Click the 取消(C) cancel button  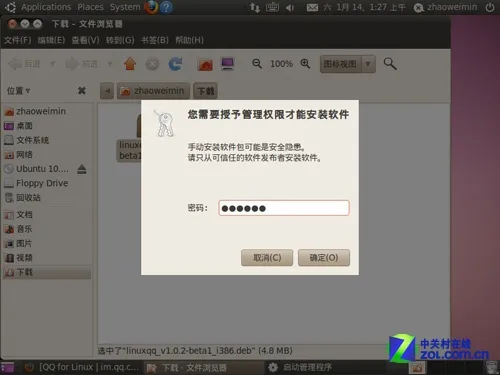pyautogui.click(x=267, y=258)
